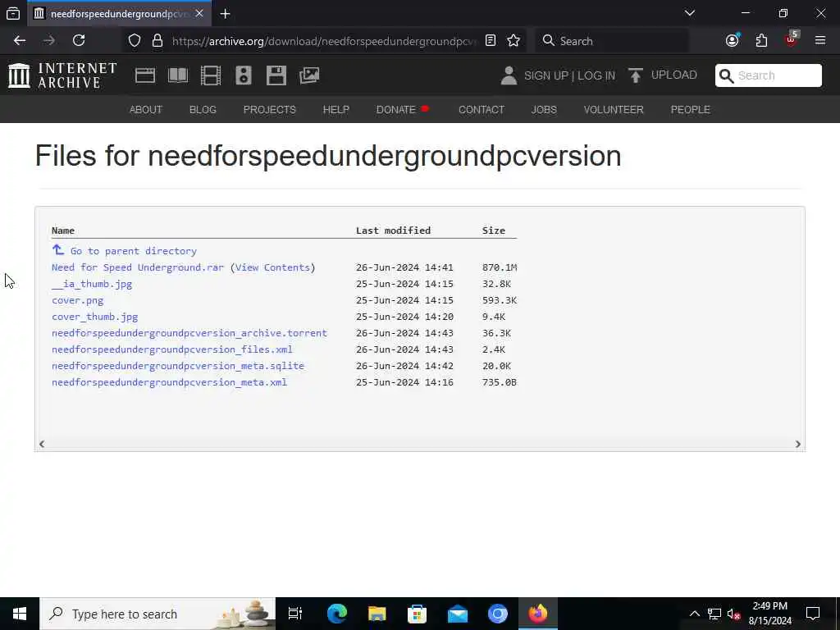Open the Mail app on the taskbar
The width and height of the screenshot is (840, 630).
[458, 614]
